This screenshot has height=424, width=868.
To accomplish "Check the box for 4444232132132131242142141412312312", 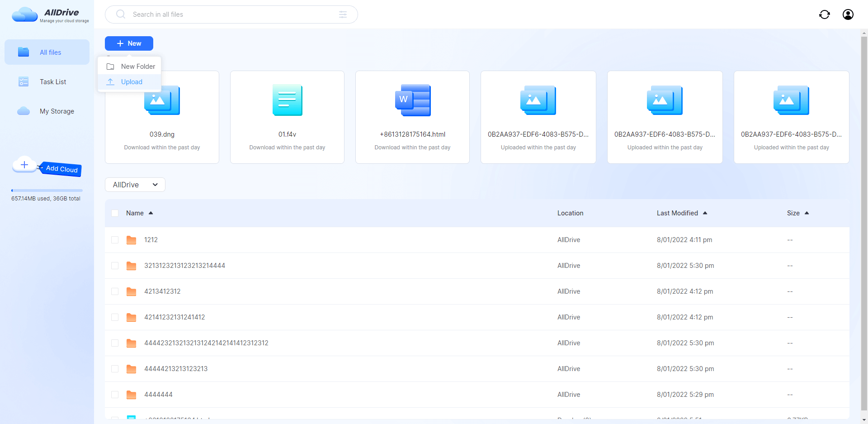I will [115, 343].
